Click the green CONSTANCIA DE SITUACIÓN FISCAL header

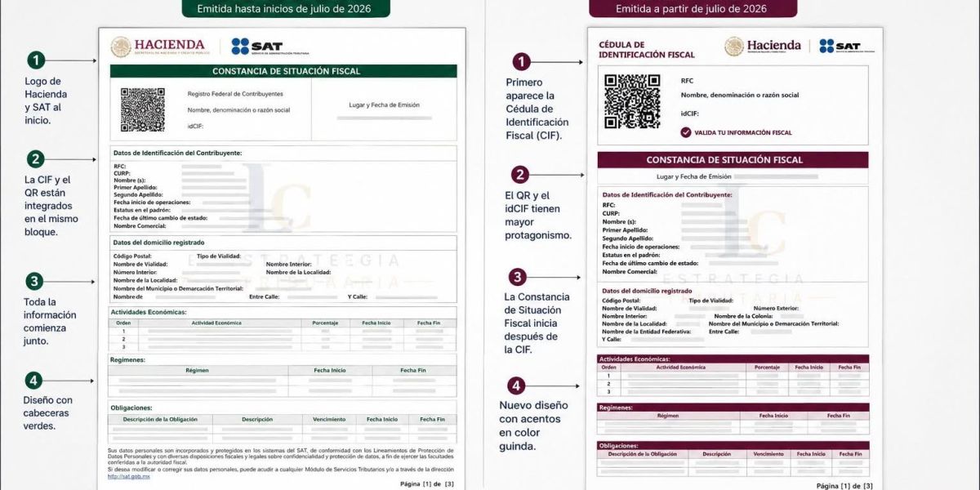pyautogui.click(x=283, y=72)
